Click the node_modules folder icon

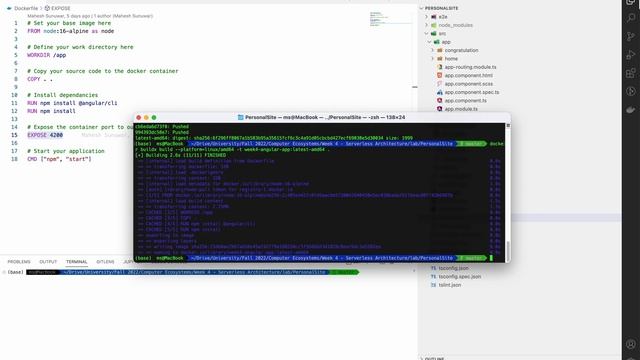[434, 25]
